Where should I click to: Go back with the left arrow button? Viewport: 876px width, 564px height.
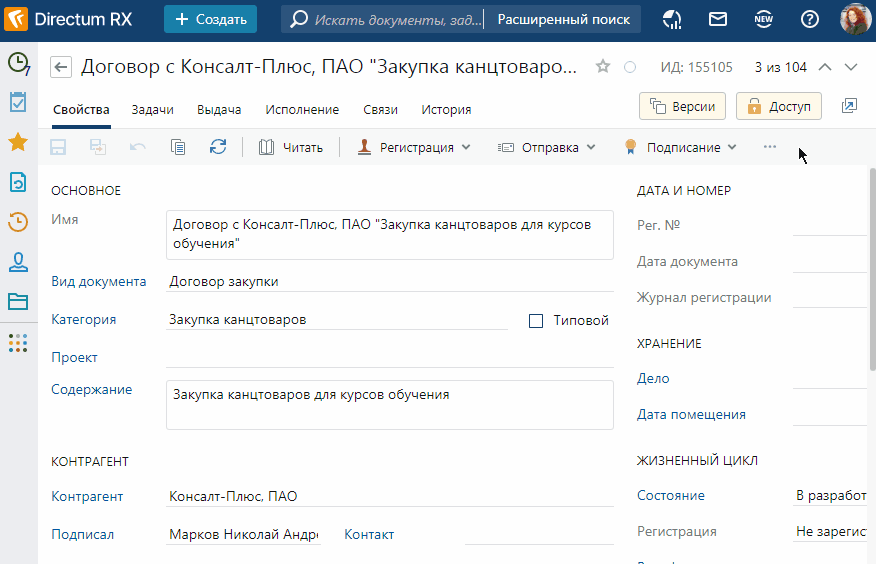coord(61,68)
